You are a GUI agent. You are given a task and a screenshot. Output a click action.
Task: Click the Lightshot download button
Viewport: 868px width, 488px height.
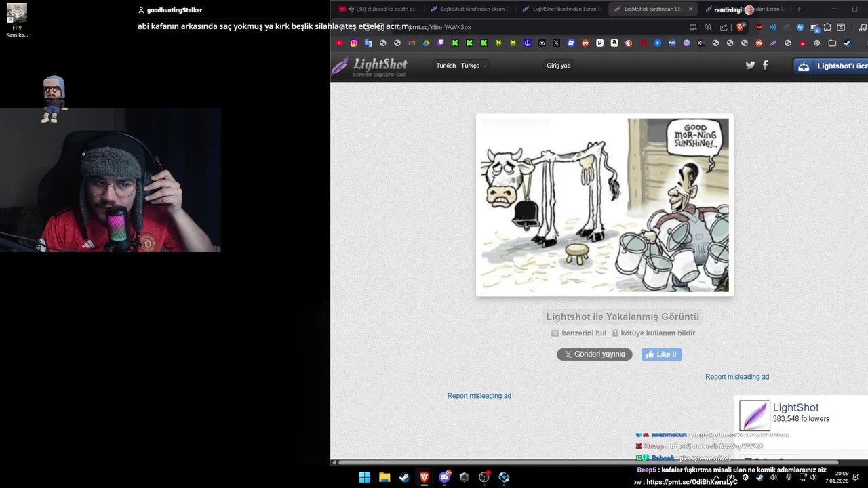[831, 66]
